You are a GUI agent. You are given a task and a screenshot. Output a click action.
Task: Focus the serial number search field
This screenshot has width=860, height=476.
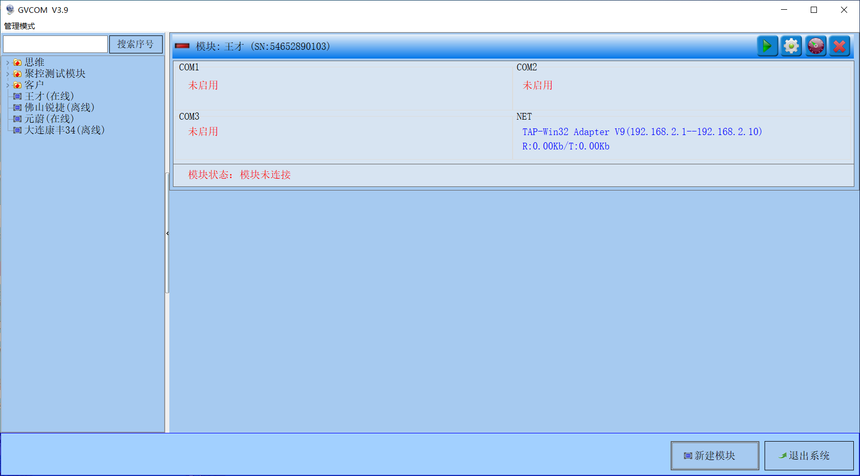click(x=55, y=44)
